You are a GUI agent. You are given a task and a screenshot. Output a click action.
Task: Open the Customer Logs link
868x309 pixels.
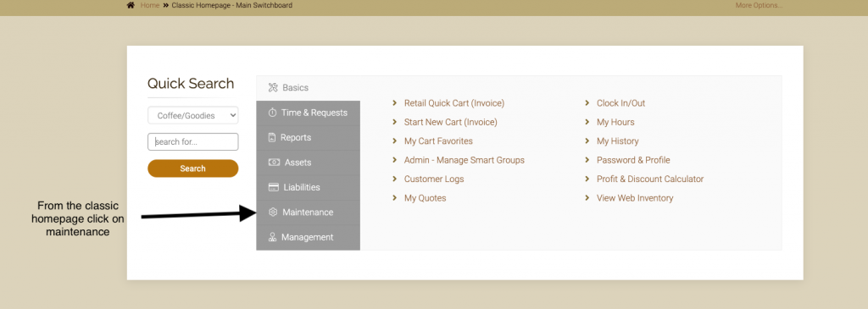tap(434, 179)
